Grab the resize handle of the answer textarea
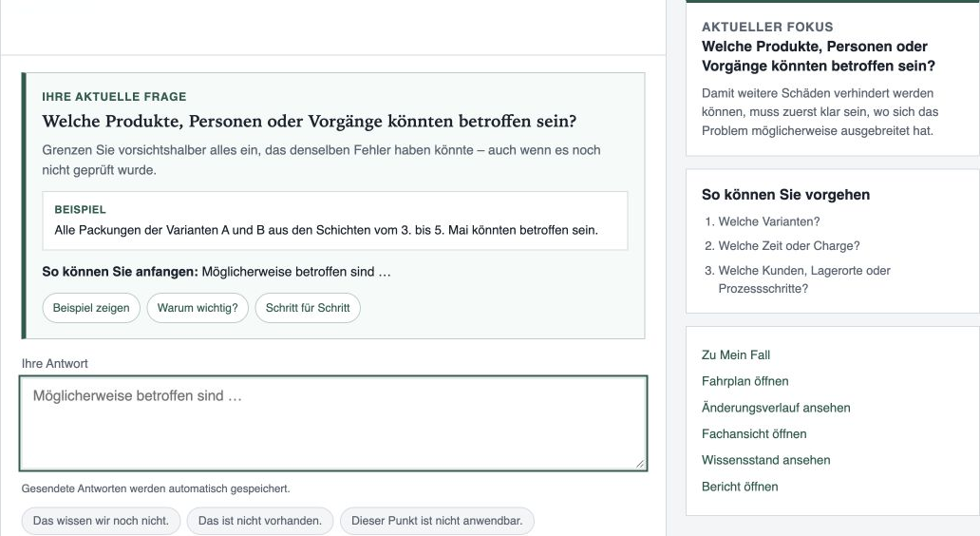 point(639,464)
